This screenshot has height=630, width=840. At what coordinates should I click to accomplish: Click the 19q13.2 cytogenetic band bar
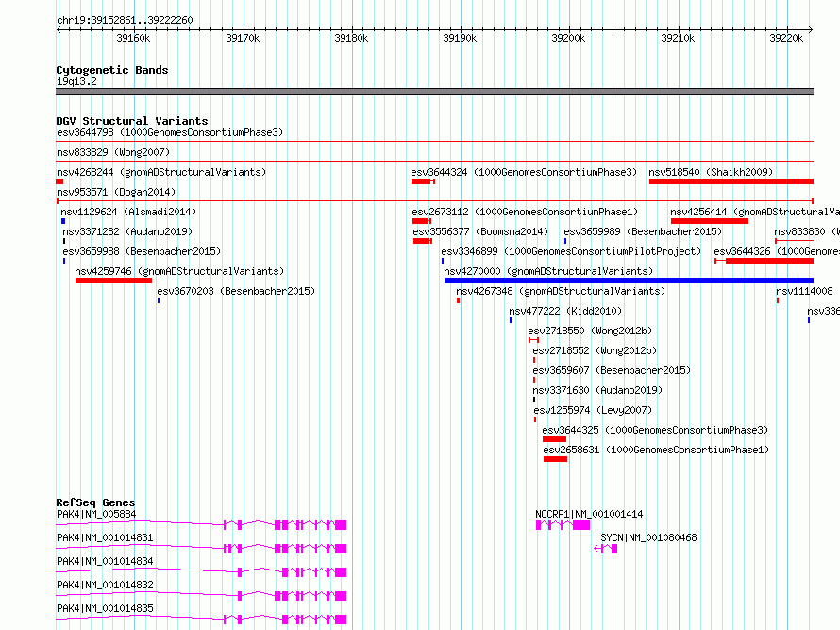(434, 92)
